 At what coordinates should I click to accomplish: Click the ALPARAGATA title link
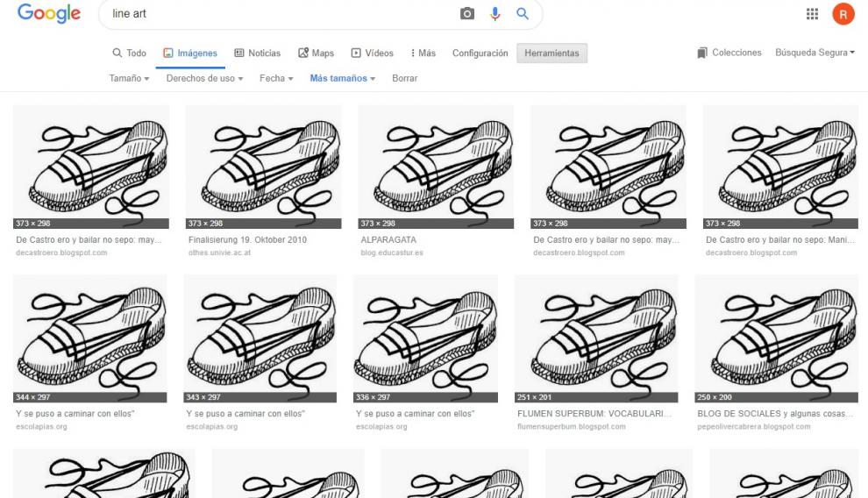388,239
